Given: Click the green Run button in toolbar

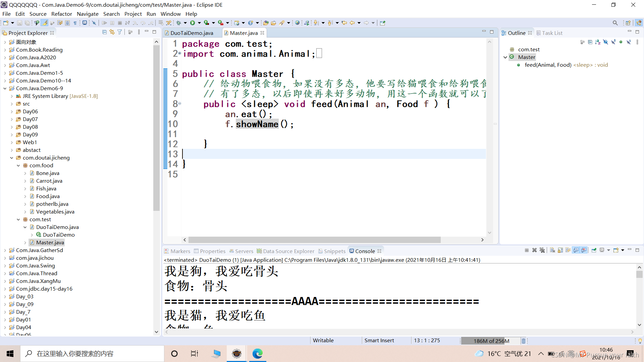Looking at the screenshot, I should pos(193,23).
